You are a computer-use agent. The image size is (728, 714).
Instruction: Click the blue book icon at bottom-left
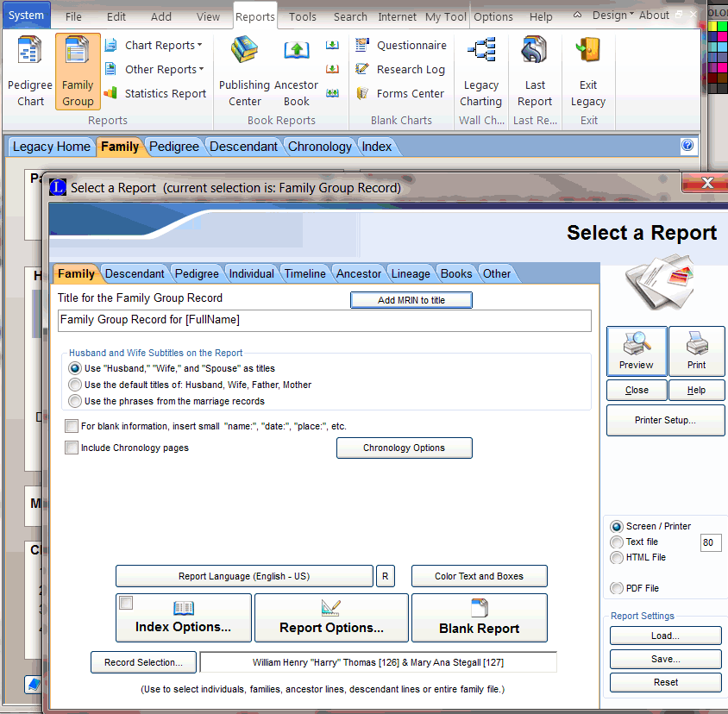pyautogui.click(x=34, y=685)
